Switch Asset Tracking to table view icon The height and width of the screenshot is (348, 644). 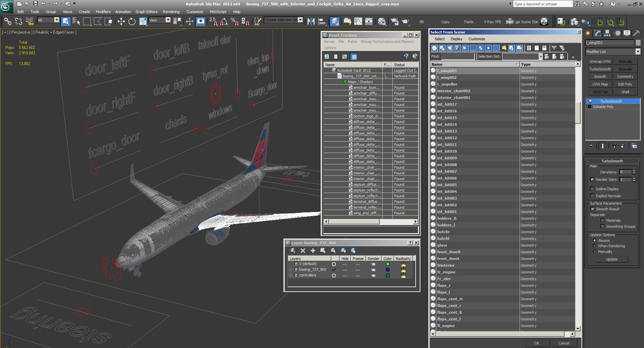354,57
